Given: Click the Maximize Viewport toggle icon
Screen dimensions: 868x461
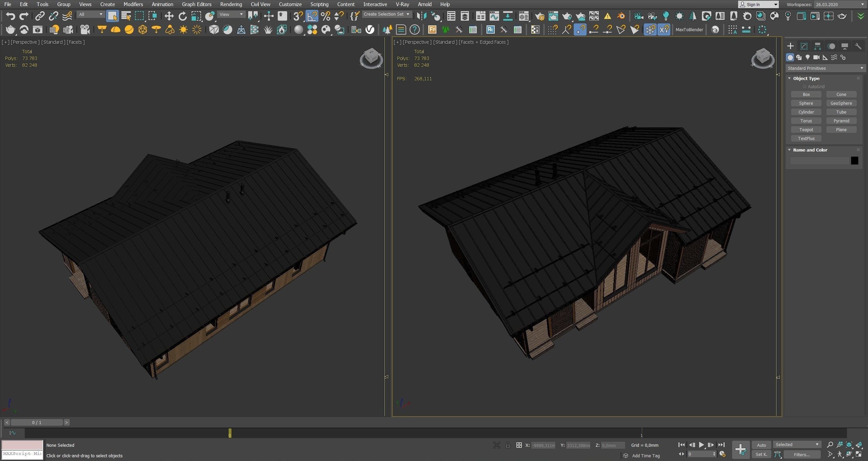Looking at the screenshot, I should [859, 454].
